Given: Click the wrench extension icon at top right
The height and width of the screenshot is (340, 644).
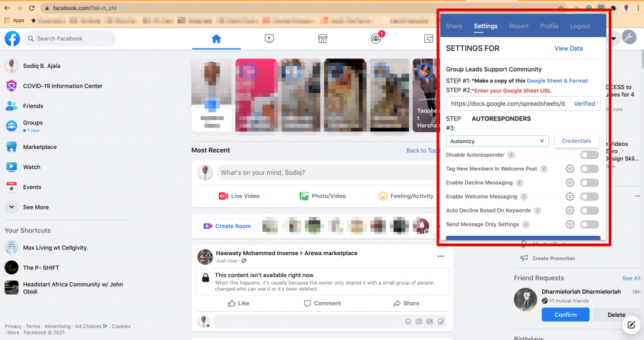Looking at the screenshot, I should [629, 37].
